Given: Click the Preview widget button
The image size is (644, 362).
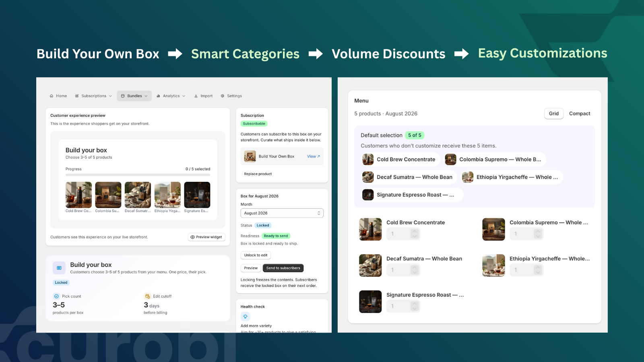Looking at the screenshot, I should [206, 237].
